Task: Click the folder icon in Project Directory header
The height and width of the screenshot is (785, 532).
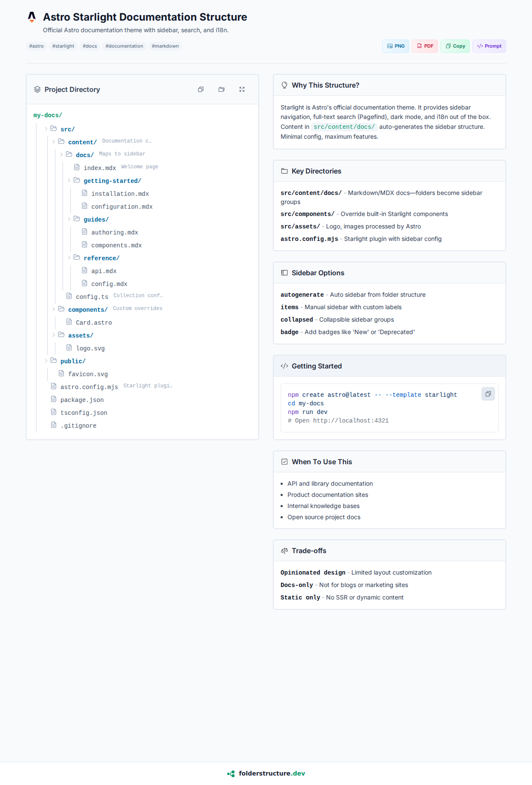Action: tap(221, 89)
